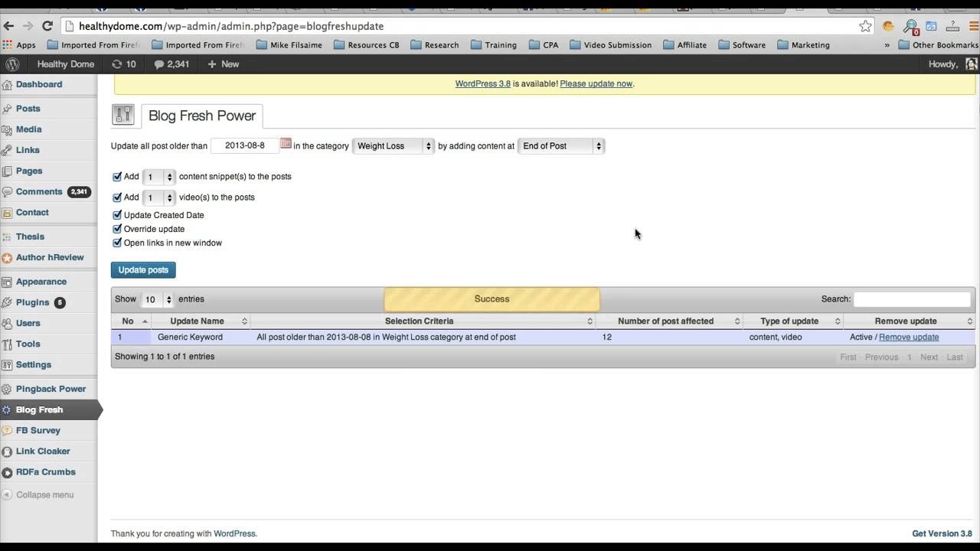Open the WordPress link in footer

[234, 534]
